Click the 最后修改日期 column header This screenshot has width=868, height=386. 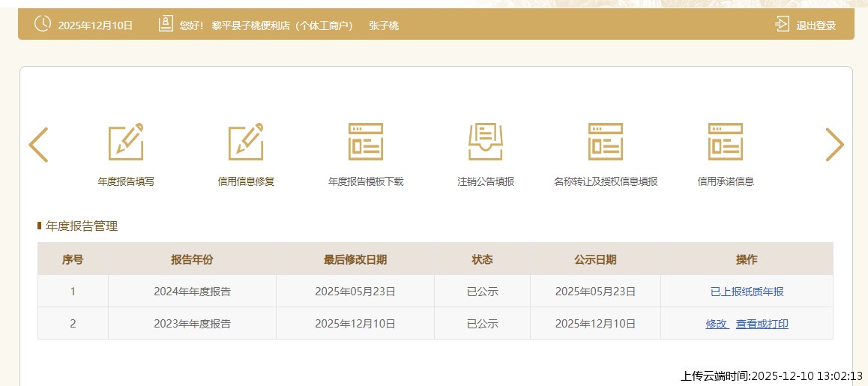tap(355, 259)
